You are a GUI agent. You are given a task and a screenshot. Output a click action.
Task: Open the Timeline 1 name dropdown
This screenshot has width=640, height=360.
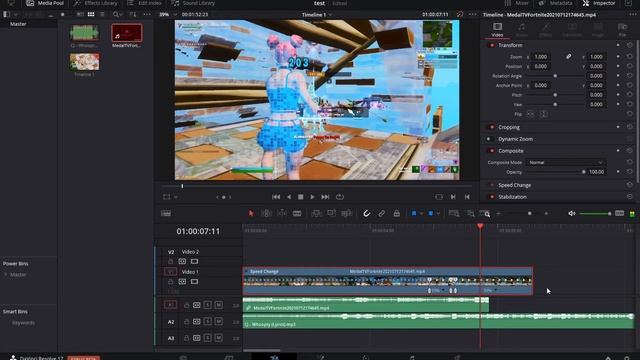click(317, 15)
